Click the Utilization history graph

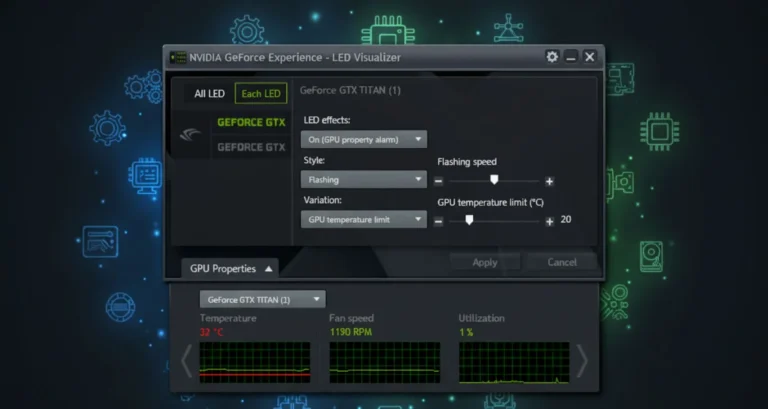click(514, 362)
